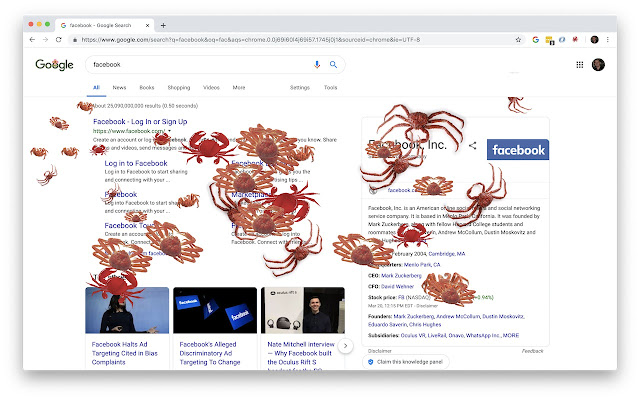Viewport: 640px width, 400px height.
Task: Expand MORE subsidiaries link
Action: coord(511,335)
